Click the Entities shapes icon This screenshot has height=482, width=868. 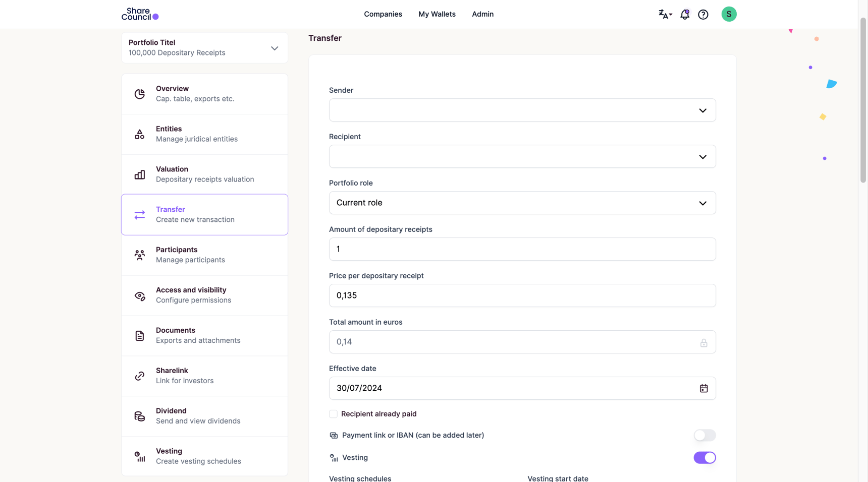[x=140, y=134]
